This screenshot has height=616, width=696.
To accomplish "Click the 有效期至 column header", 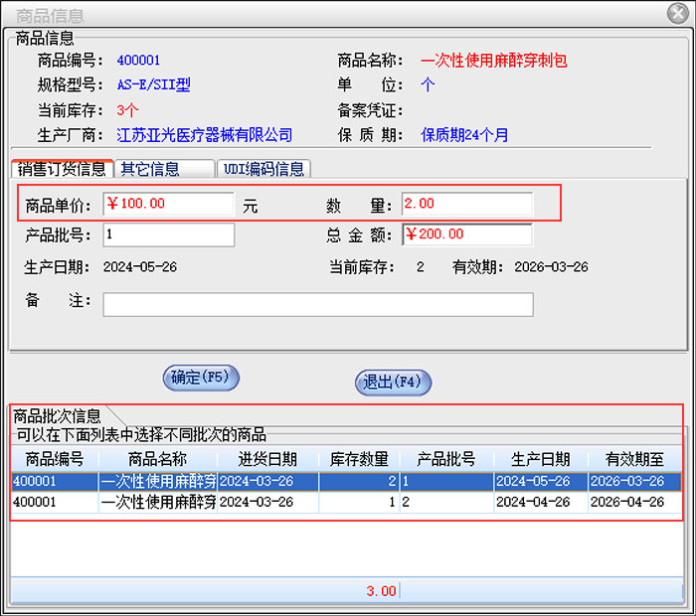I will coord(634,459).
